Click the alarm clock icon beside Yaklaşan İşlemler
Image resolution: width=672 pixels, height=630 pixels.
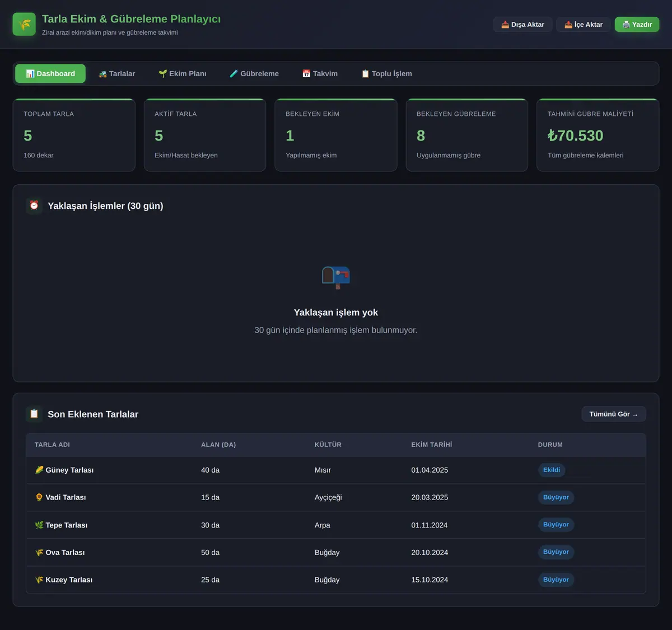(34, 206)
